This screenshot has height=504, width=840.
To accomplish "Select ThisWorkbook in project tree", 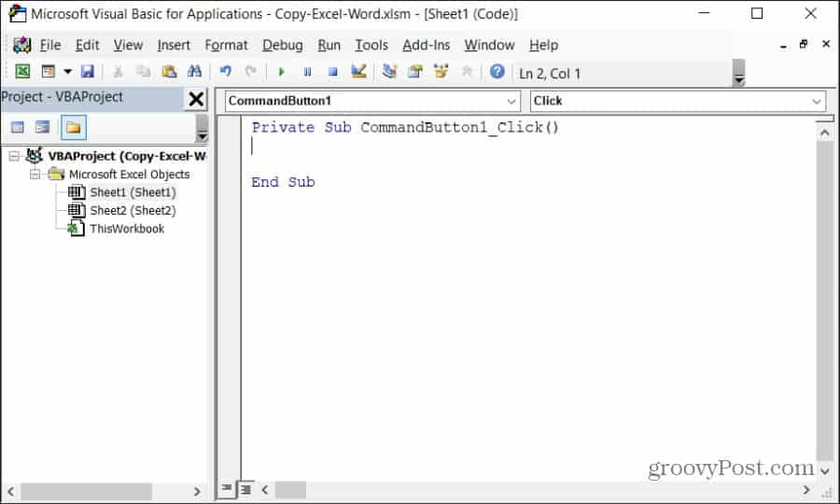I will [127, 229].
